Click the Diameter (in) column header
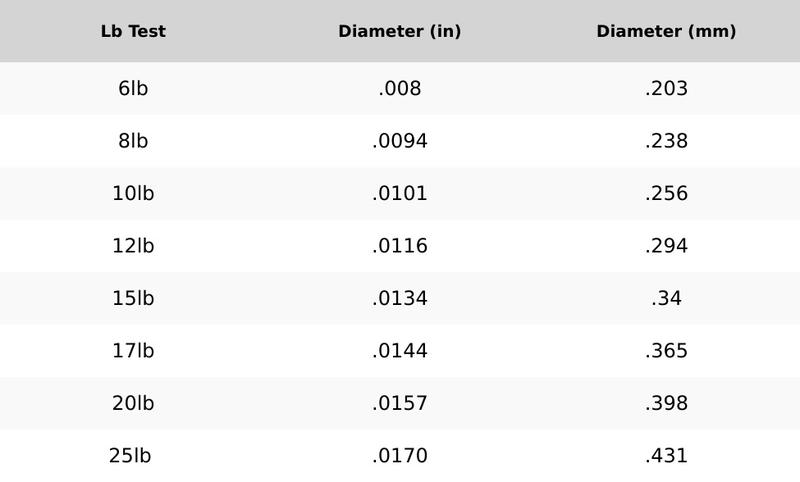800x482 pixels. pos(400,31)
